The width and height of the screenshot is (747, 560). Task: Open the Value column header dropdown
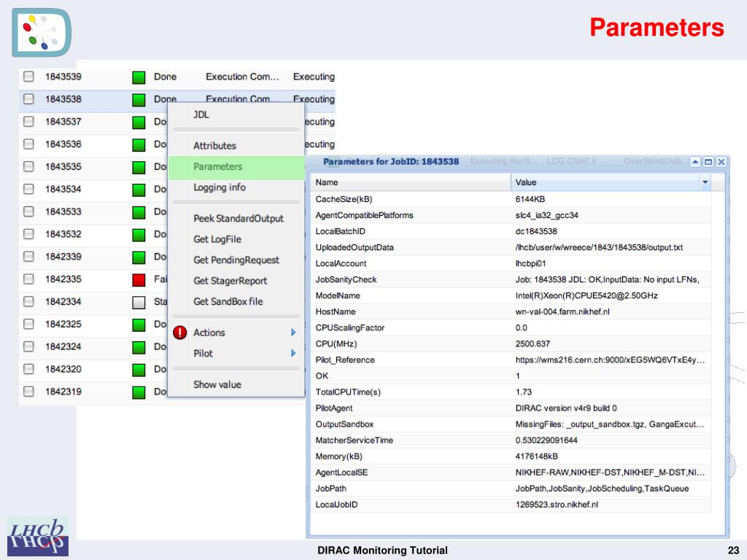(705, 182)
